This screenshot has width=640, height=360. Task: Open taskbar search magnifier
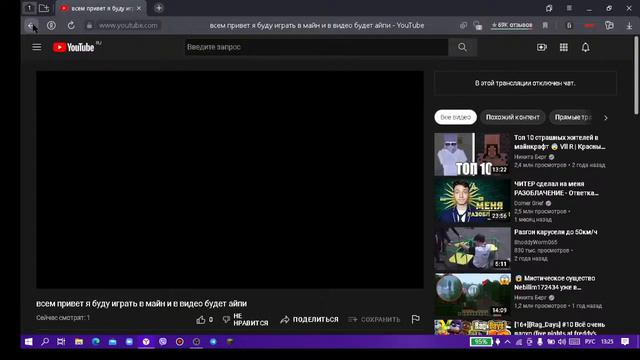coord(45,342)
